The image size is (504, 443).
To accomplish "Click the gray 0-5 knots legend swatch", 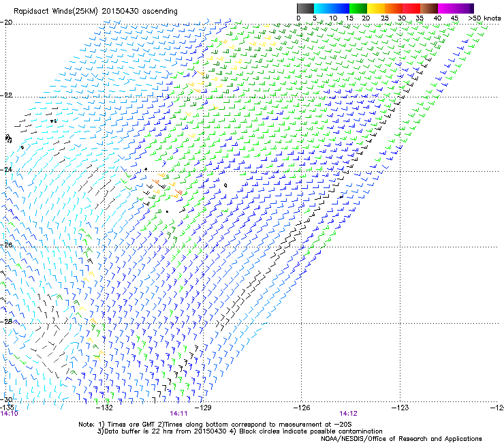I will [305, 8].
